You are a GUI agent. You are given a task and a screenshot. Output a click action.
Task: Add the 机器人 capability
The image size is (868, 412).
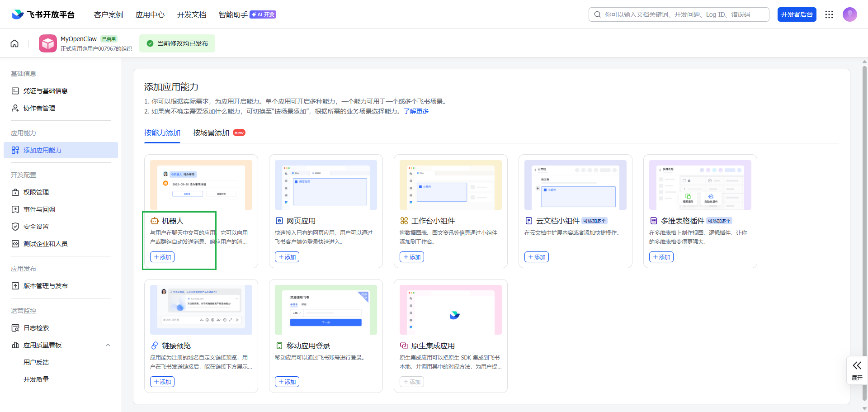pos(162,256)
